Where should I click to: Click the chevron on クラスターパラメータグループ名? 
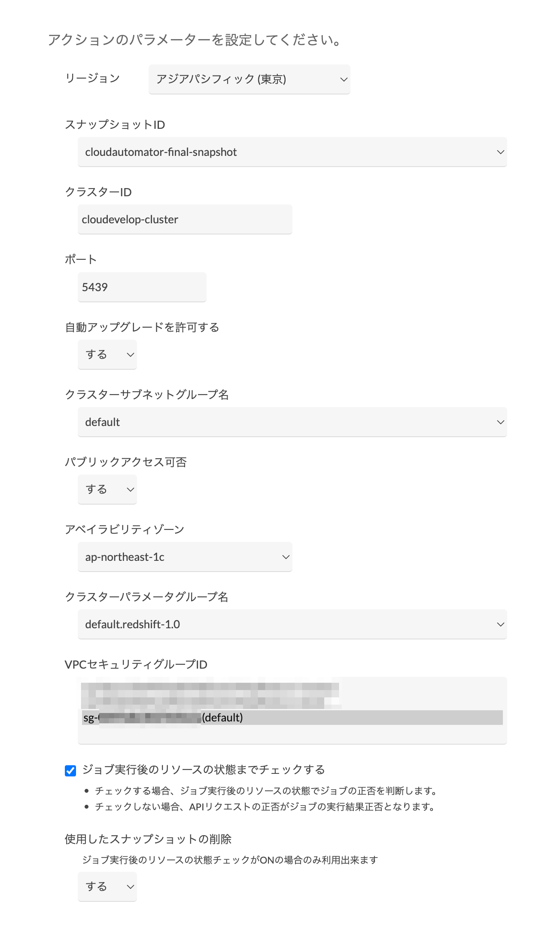pyautogui.click(x=501, y=625)
